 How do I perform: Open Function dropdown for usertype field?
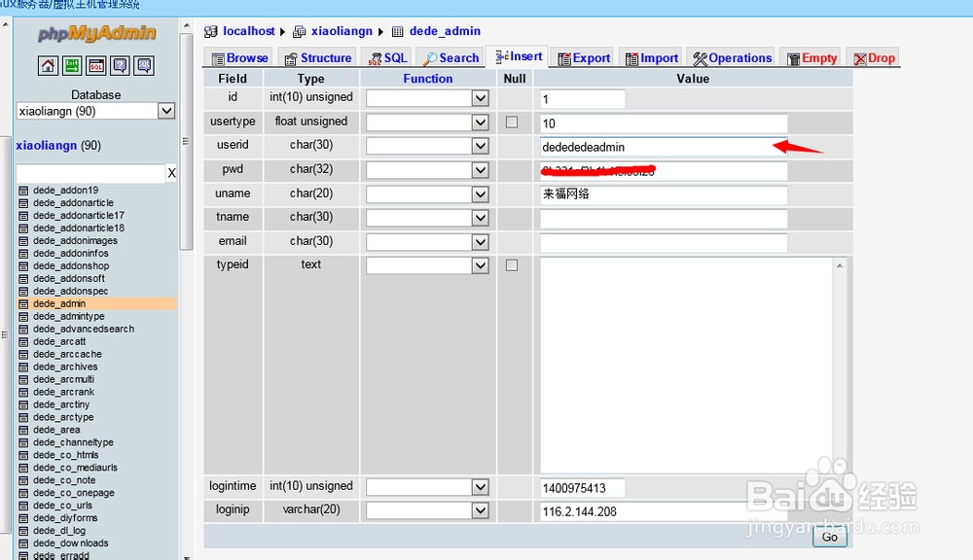coord(427,122)
